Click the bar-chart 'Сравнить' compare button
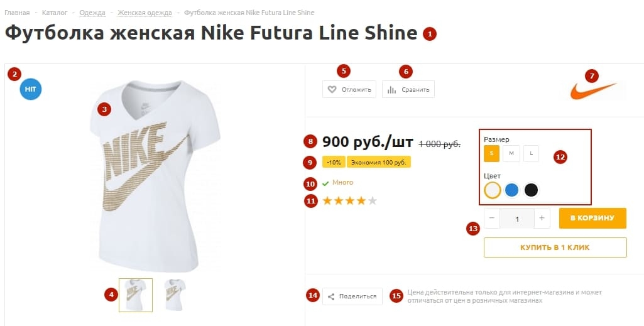This screenshot has height=326, width=644. click(408, 90)
